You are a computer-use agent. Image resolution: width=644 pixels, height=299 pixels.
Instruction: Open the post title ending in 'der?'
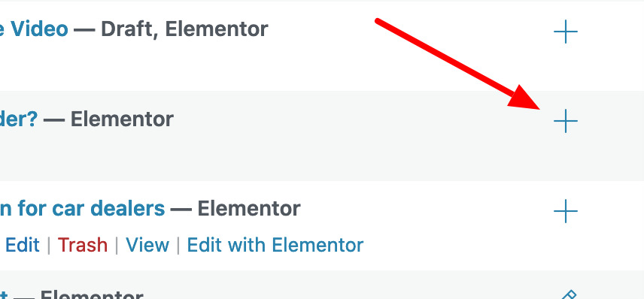tap(19, 119)
